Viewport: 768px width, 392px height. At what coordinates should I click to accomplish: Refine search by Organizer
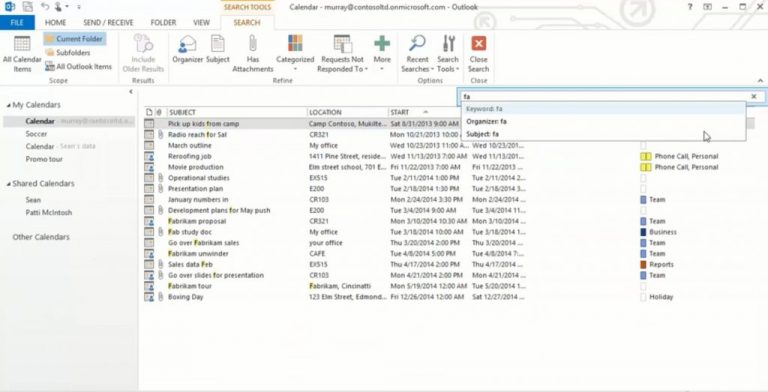click(188, 49)
